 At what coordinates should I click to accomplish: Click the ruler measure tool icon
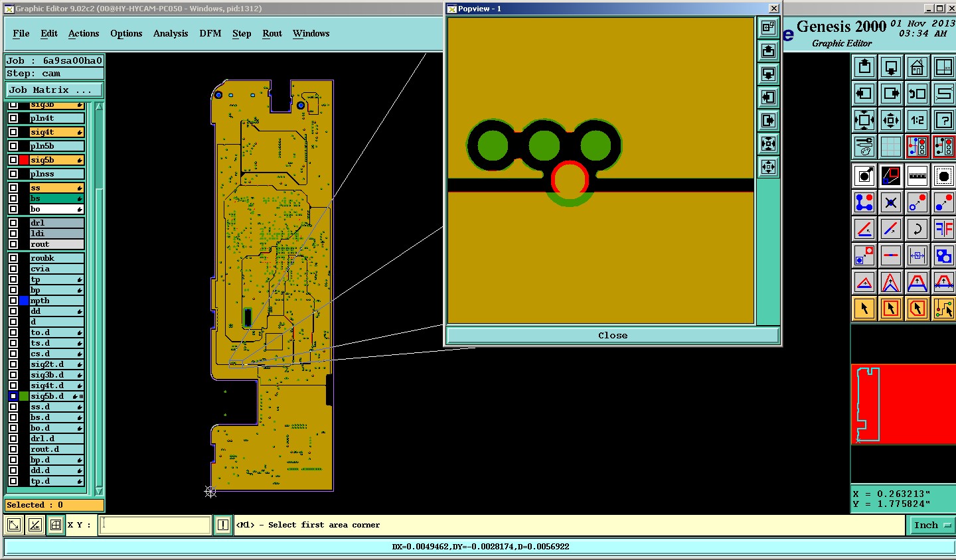[x=917, y=176]
